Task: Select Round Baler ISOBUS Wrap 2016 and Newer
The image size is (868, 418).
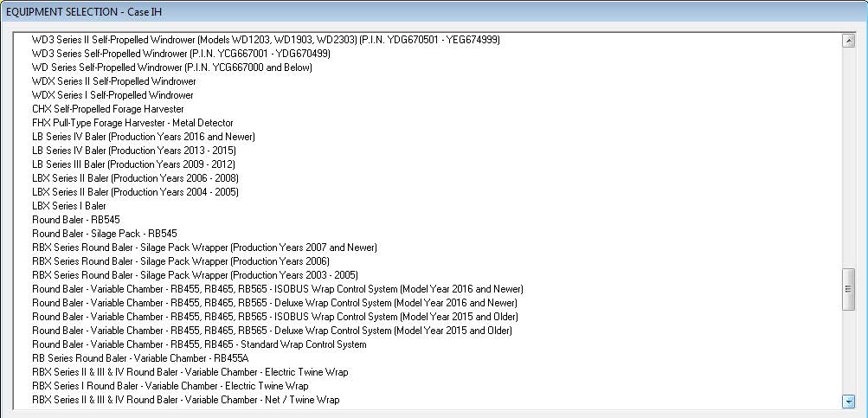Action: (277, 289)
